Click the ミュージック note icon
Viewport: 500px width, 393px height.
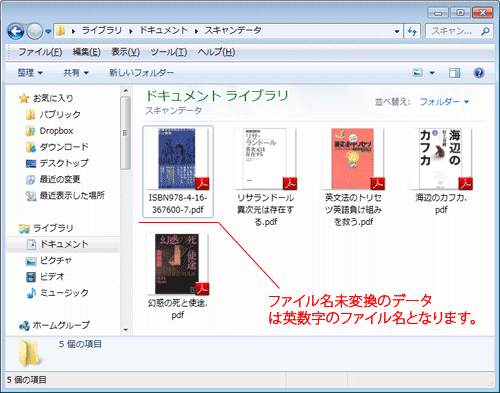(x=31, y=293)
